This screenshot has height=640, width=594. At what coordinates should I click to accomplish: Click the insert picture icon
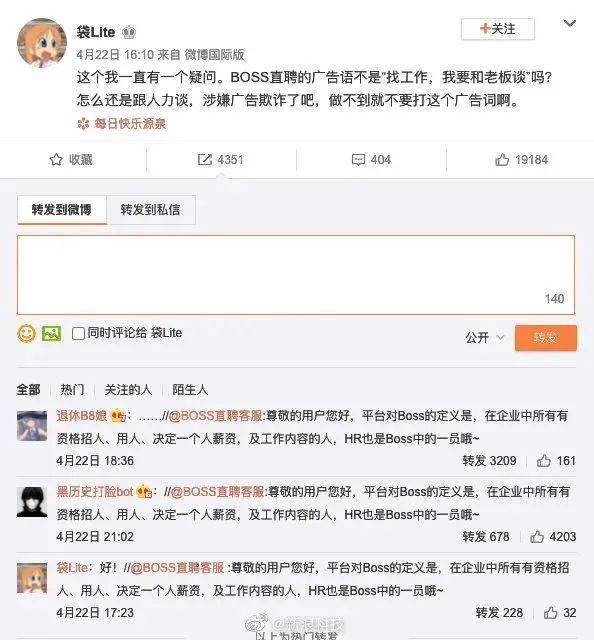pyautogui.click(x=52, y=333)
